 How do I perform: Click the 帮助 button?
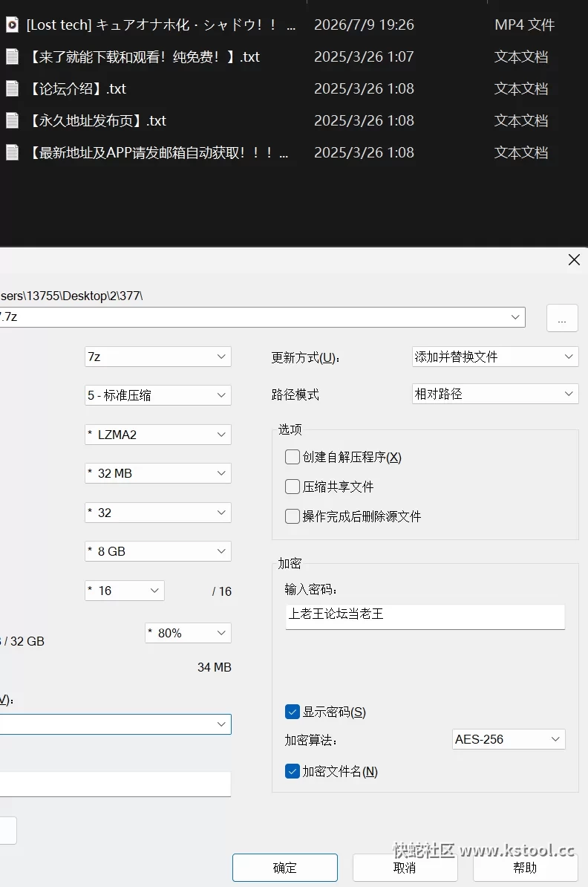(x=525, y=868)
